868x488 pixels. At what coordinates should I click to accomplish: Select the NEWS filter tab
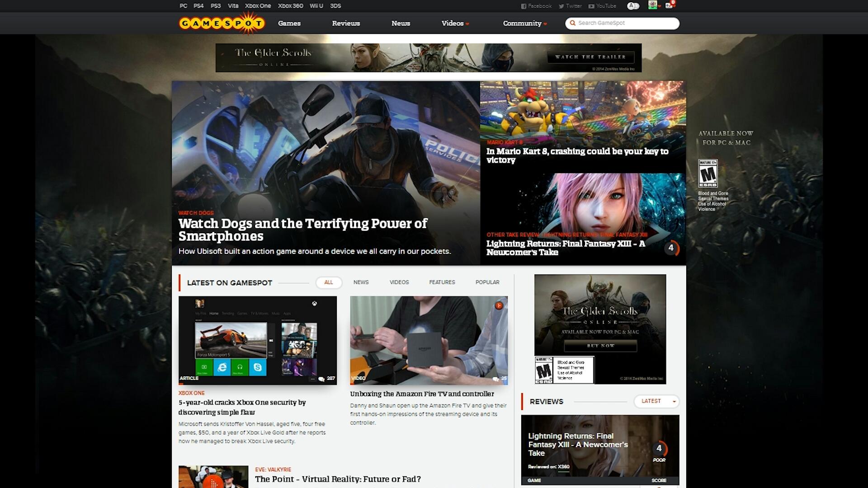pyautogui.click(x=361, y=282)
